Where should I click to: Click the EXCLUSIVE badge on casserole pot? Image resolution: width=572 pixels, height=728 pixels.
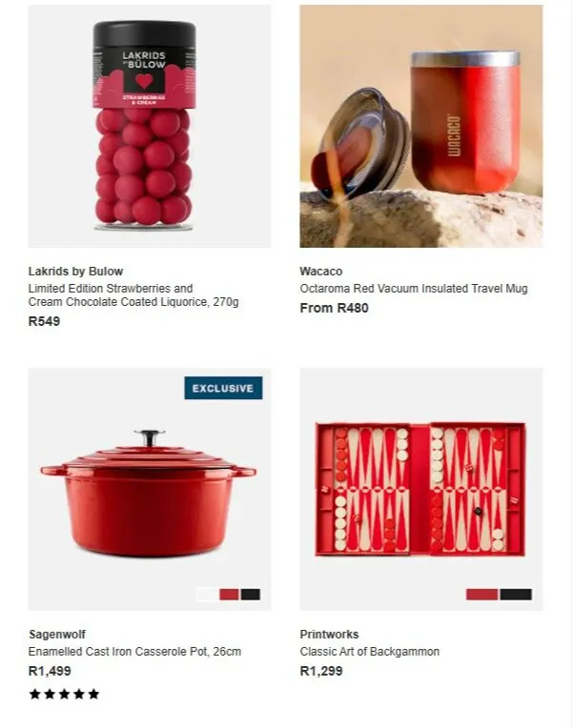pos(223,388)
